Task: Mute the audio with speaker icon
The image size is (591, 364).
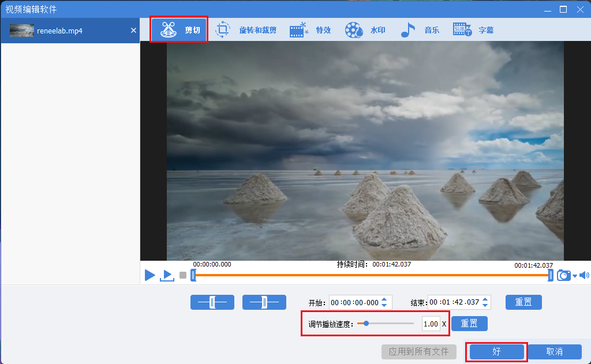Action: click(584, 275)
